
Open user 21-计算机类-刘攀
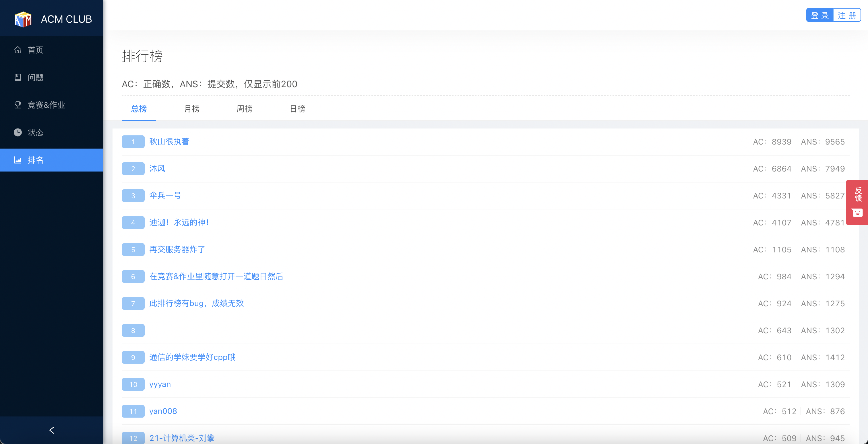pyautogui.click(x=182, y=438)
